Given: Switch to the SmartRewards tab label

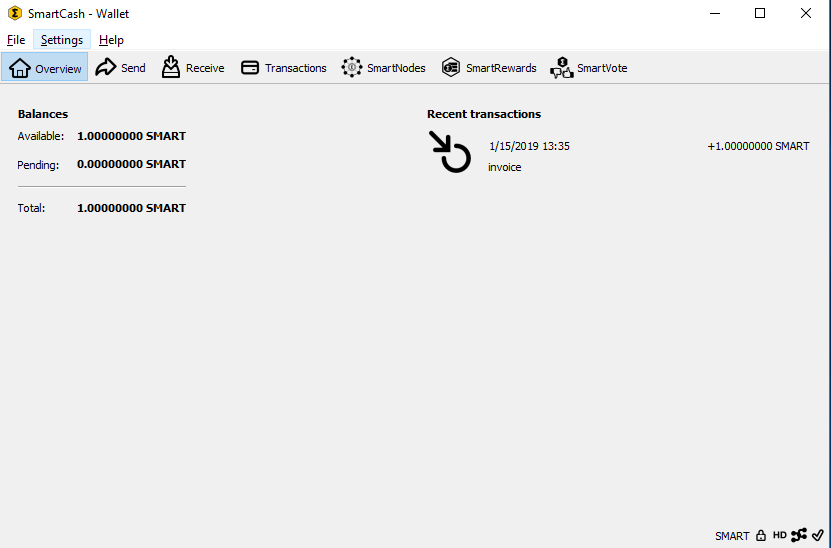Looking at the screenshot, I should [x=501, y=68].
